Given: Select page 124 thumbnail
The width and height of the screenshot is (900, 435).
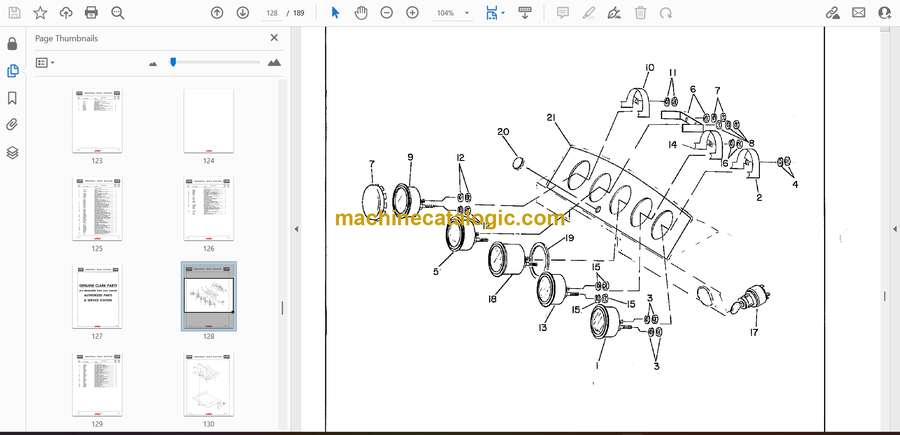Looking at the screenshot, I should pyautogui.click(x=208, y=121).
